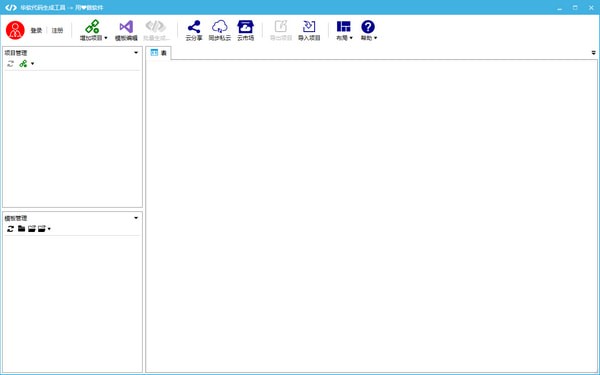Open the 帮助 help dropdown
The height and width of the screenshot is (375, 600).
tap(368, 31)
